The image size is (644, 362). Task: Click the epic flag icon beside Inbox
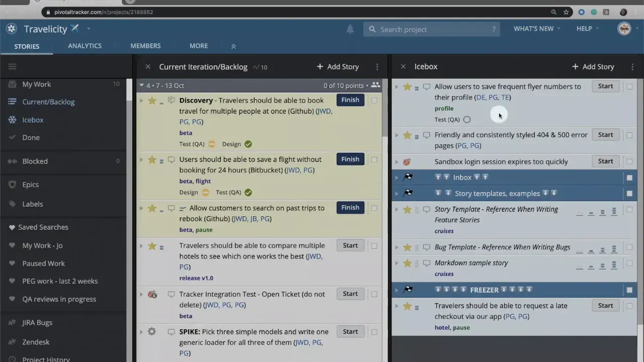[x=408, y=176]
